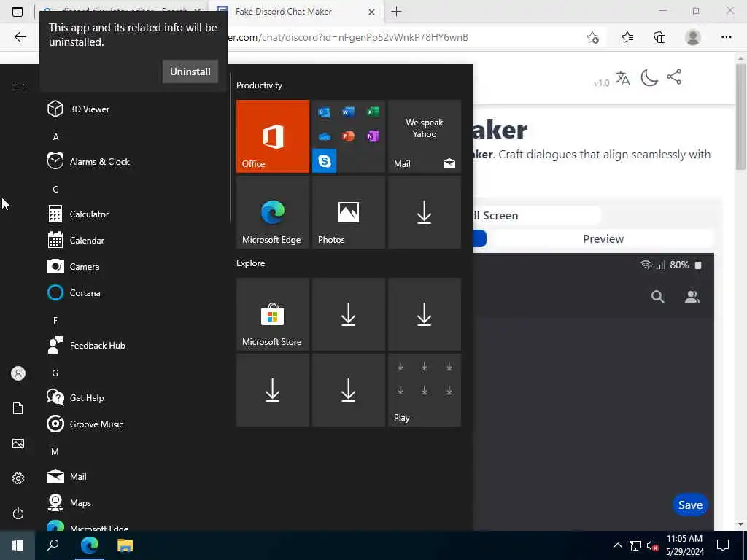Image resolution: width=747 pixels, height=560 pixels.
Task: Click the Explore group header
Action: point(251,262)
